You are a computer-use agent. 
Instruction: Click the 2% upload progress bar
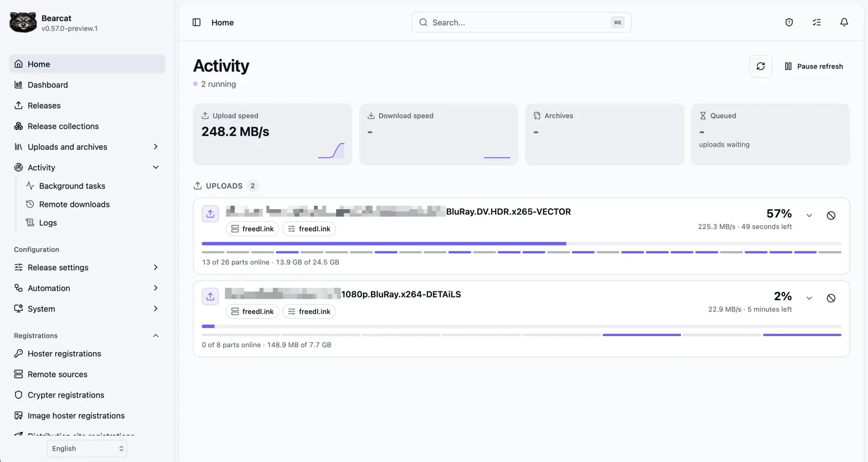tap(522, 326)
